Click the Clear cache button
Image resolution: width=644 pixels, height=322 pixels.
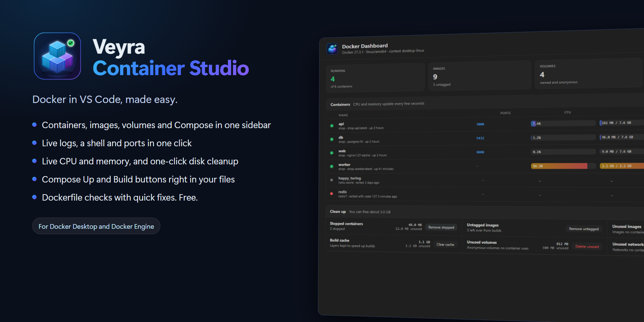(x=445, y=245)
